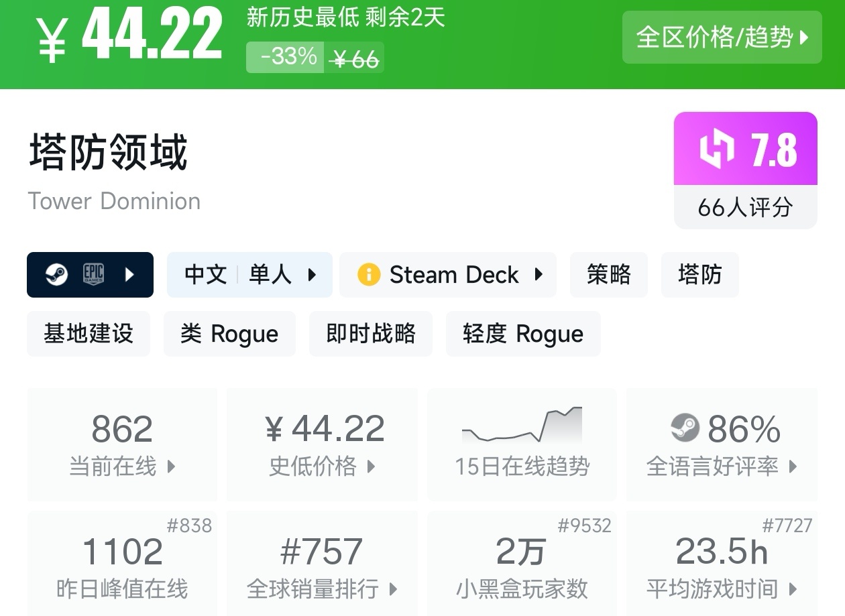This screenshot has width=845, height=616.
Task: Open the 基地建设 tag
Action: coord(89,334)
